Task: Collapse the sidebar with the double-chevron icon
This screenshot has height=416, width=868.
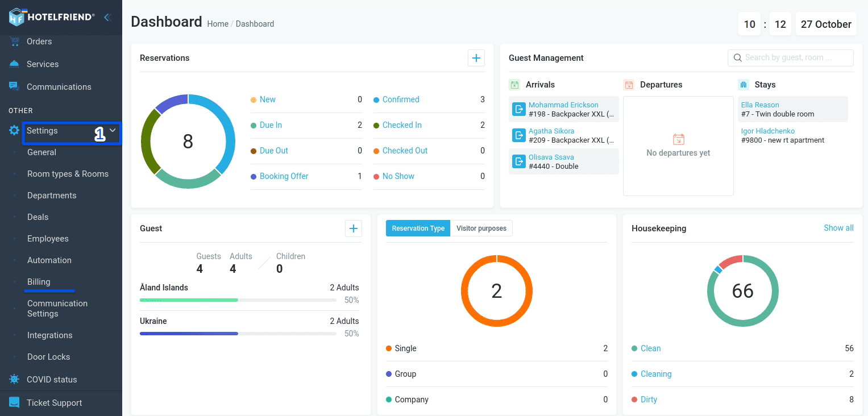Action: click(x=107, y=17)
